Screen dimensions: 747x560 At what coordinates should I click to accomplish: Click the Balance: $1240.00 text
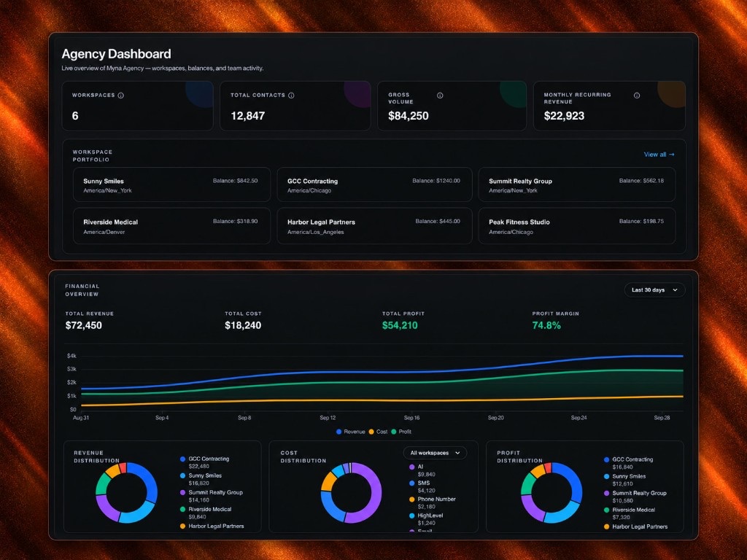[x=436, y=181]
